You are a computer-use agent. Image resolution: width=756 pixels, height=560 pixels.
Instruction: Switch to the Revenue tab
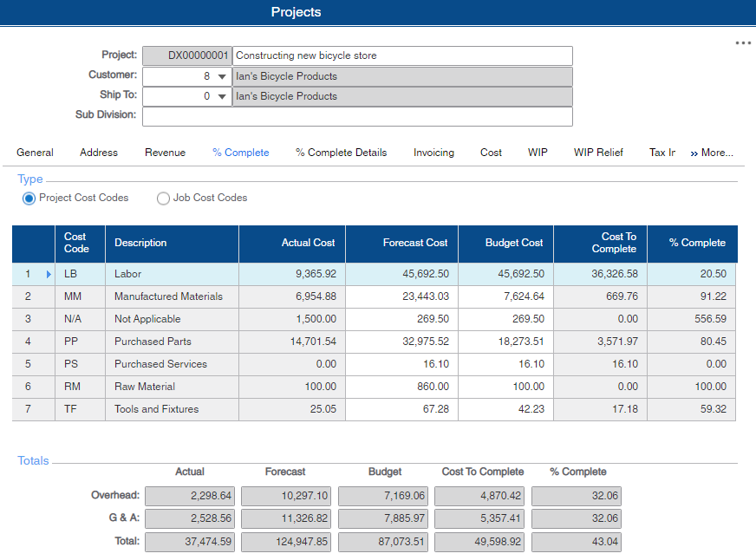pyautogui.click(x=165, y=153)
